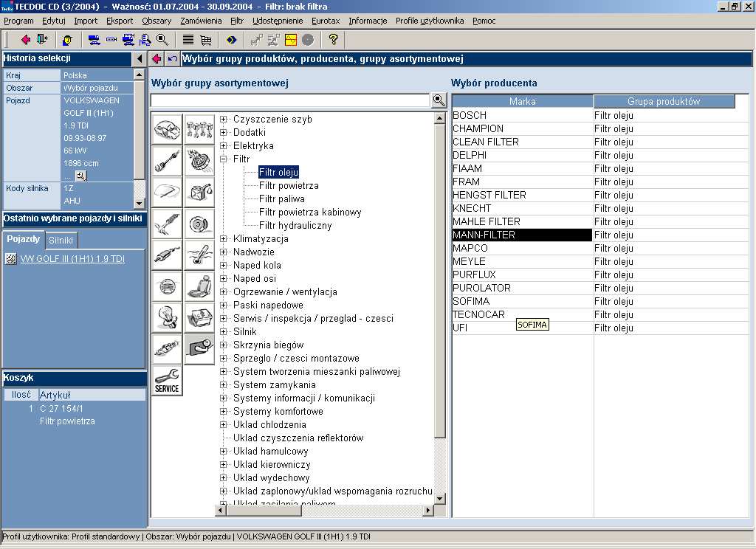Select the engine pistons category icon
756x549 pixels.
click(199, 129)
